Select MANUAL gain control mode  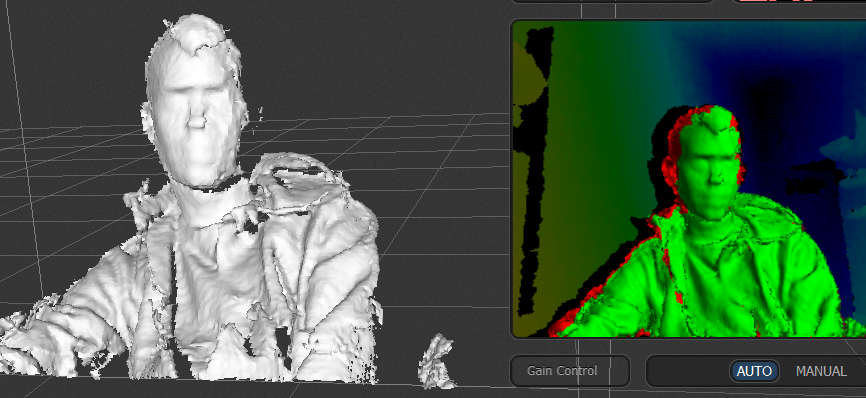pos(821,372)
